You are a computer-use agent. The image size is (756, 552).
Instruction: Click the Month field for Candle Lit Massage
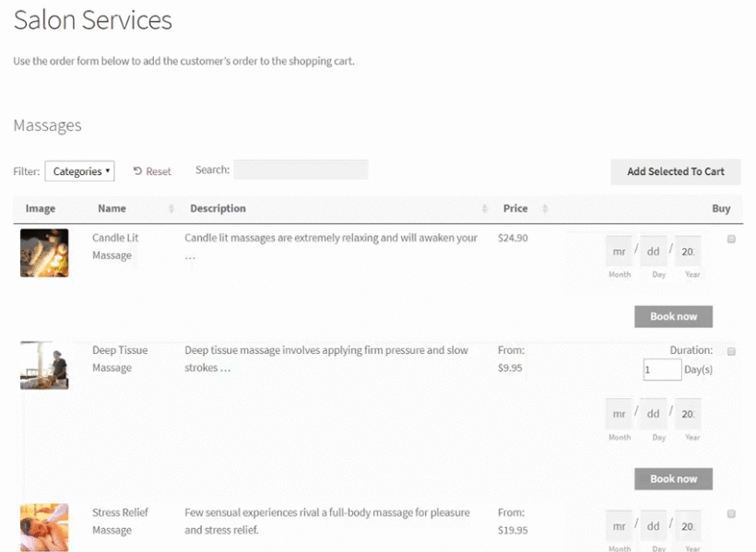pyautogui.click(x=618, y=251)
